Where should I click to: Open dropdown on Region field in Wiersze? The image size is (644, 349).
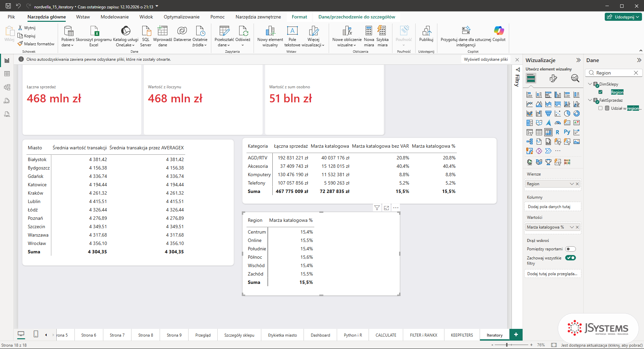coord(572,184)
